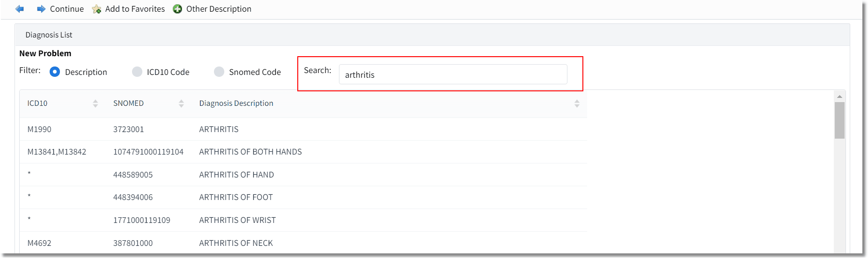Sort by ICD10 column arrows
868x259 pixels.
[x=96, y=104]
